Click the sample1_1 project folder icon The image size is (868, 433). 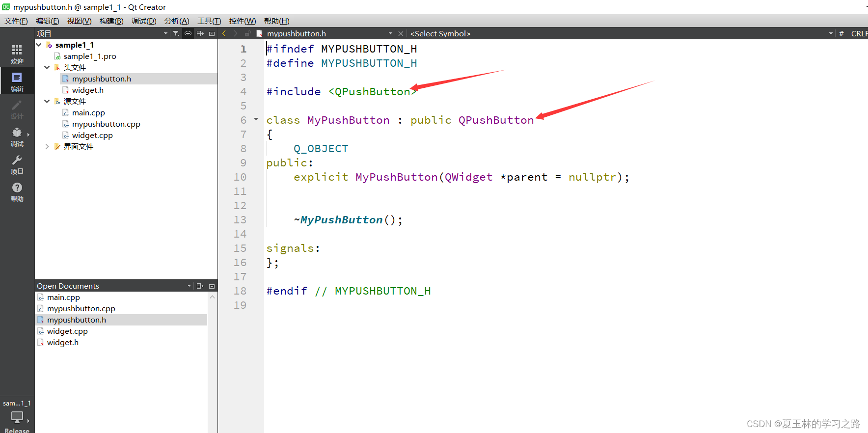pyautogui.click(x=49, y=45)
